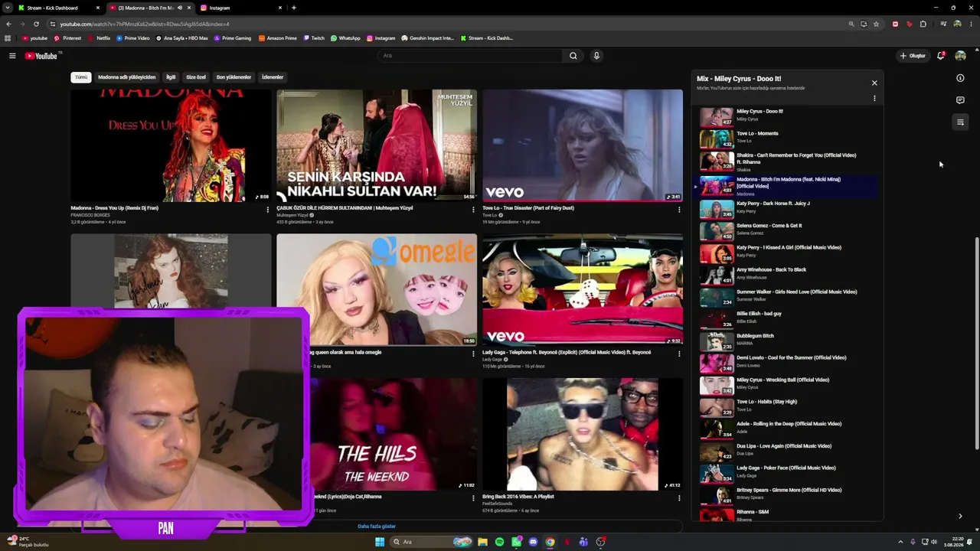
Task: Toggle the playlist queue panel icon
Action: coord(960,122)
